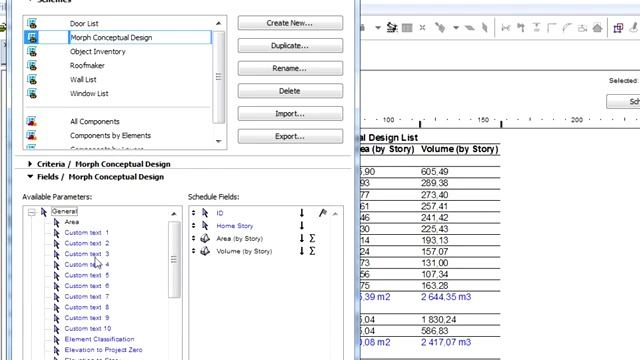
Task: Toggle sort order arrow for ID field
Action: click(x=302, y=213)
